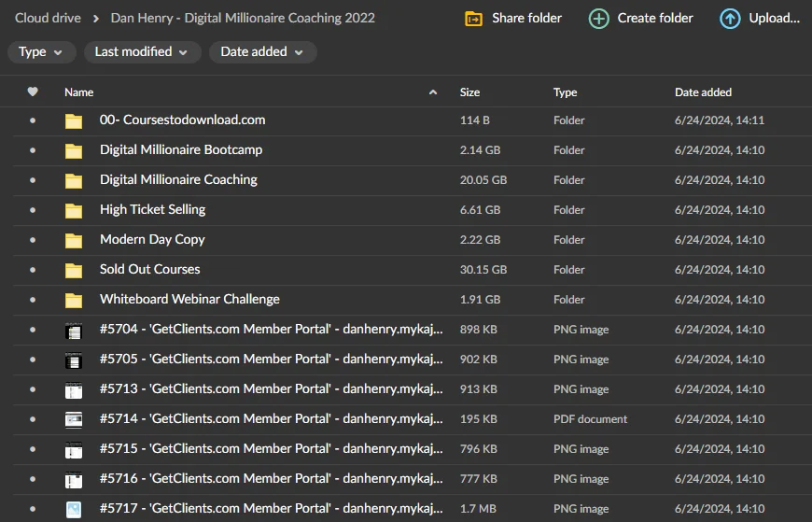Click the Sold Out Courses folder icon
The height and width of the screenshot is (522, 812).
click(74, 271)
